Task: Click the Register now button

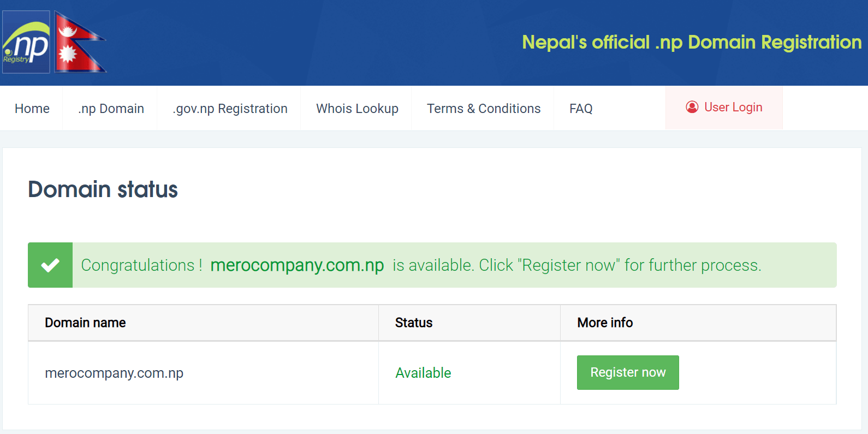Action: 628,372
